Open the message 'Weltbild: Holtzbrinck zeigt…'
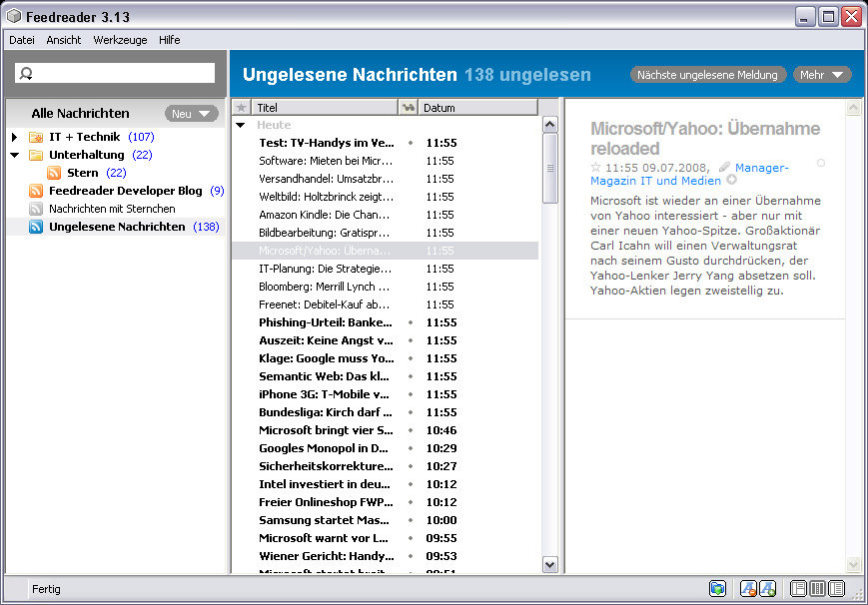Screen dimensions: 868x605 click(x=385, y=197)
